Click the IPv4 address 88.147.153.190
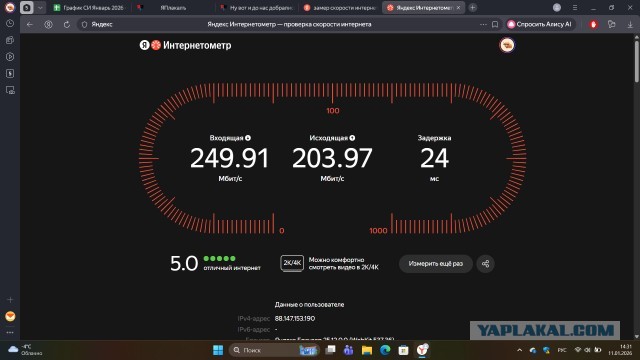The width and height of the screenshot is (640, 360). [x=295, y=318]
